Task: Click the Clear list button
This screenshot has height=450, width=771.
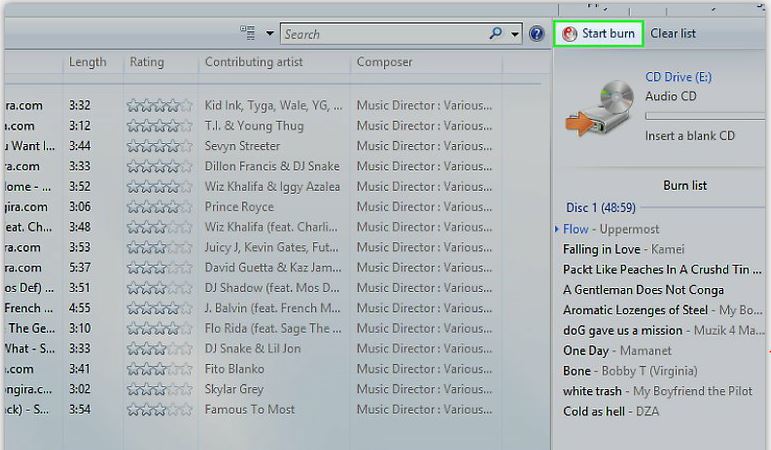Action: (x=673, y=34)
